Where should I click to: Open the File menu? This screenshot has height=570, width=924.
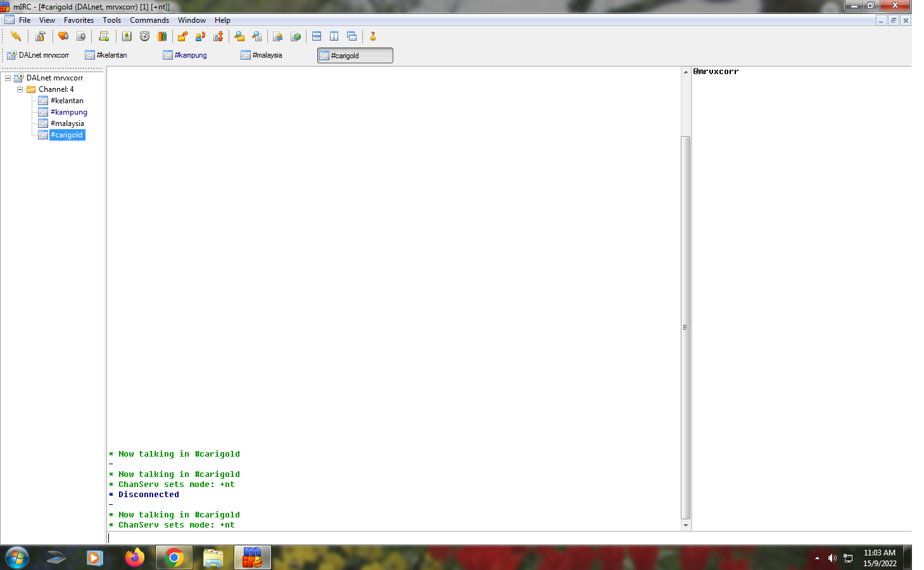pyautogui.click(x=25, y=20)
